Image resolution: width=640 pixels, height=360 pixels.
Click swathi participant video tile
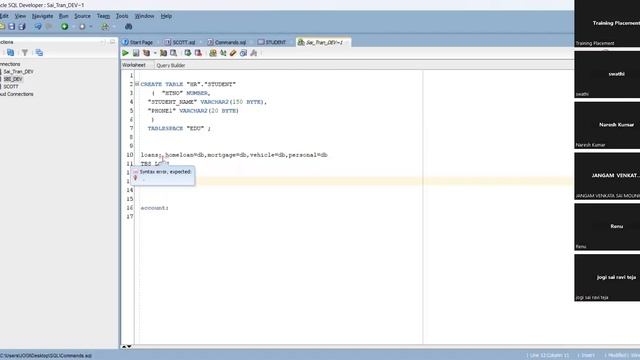point(607,74)
